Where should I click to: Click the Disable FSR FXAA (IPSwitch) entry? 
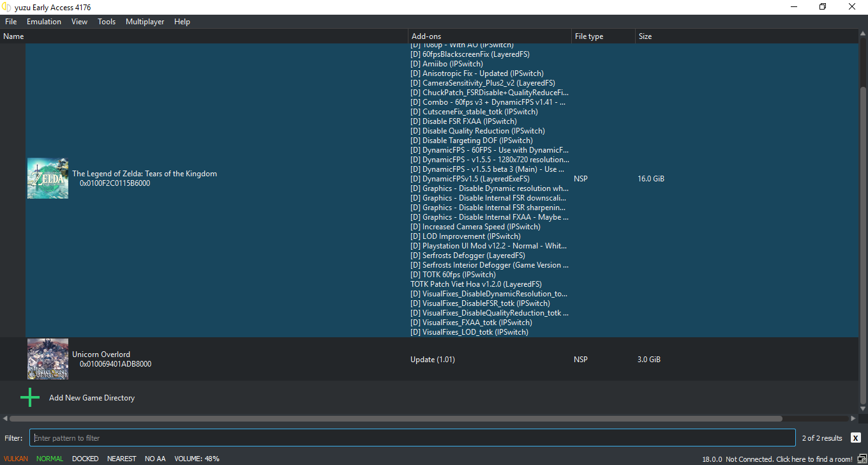pyautogui.click(x=463, y=121)
